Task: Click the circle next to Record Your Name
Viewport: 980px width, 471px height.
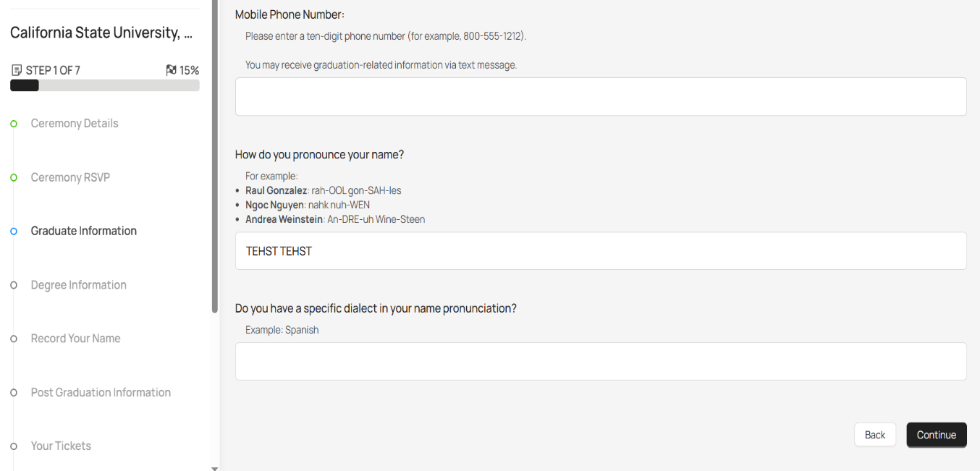Action: click(x=13, y=339)
